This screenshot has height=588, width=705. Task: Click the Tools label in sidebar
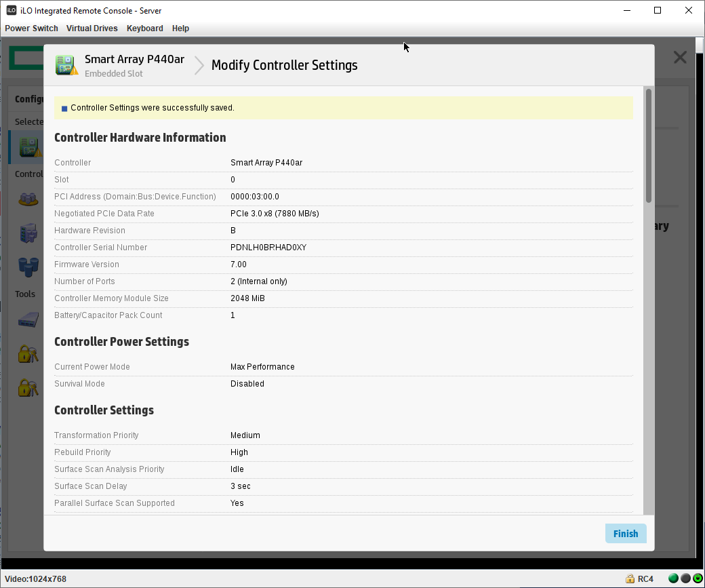tap(24, 294)
